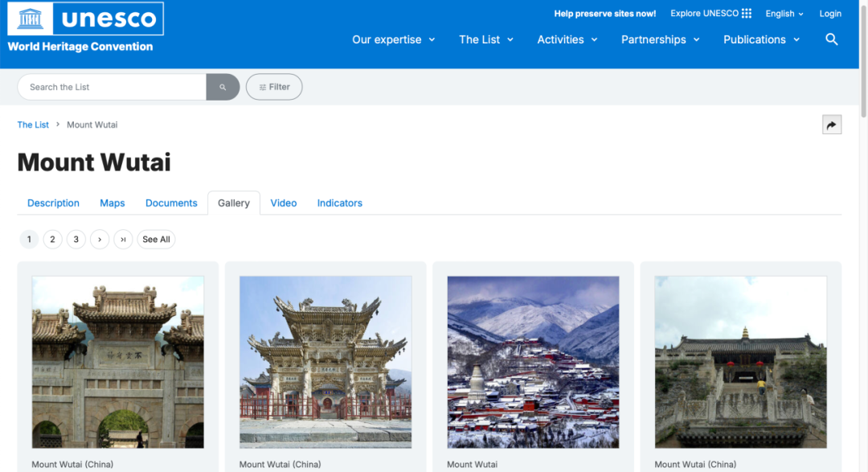This screenshot has height=472, width=868.
Task: Open the English language selector
Action: click(784, 14)
